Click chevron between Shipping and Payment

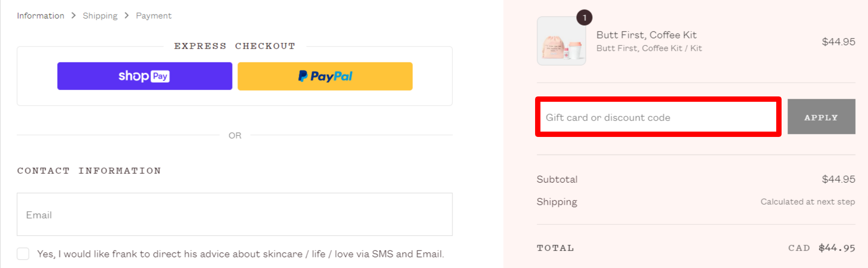tap(127, 16)
